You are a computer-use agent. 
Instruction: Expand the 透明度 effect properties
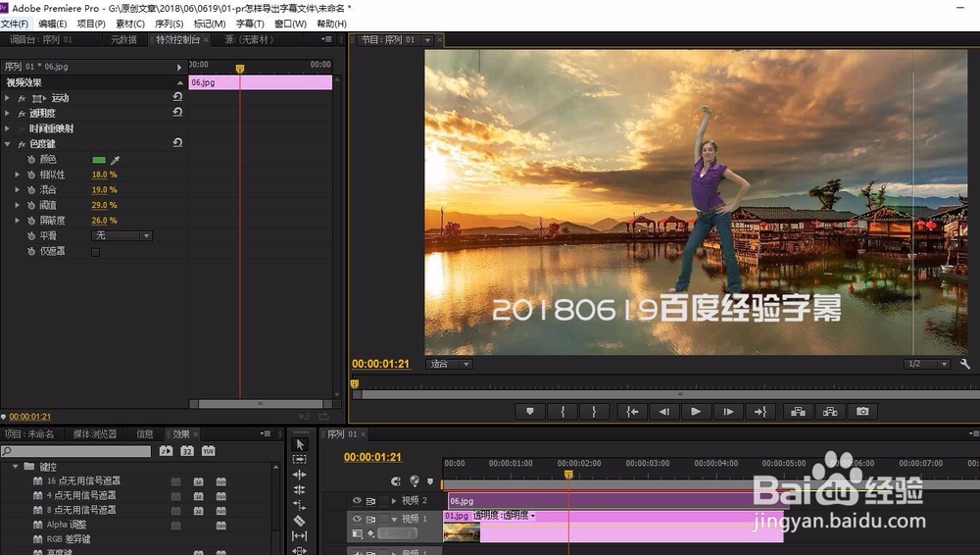pyautogui.click(x=7, y=113)
